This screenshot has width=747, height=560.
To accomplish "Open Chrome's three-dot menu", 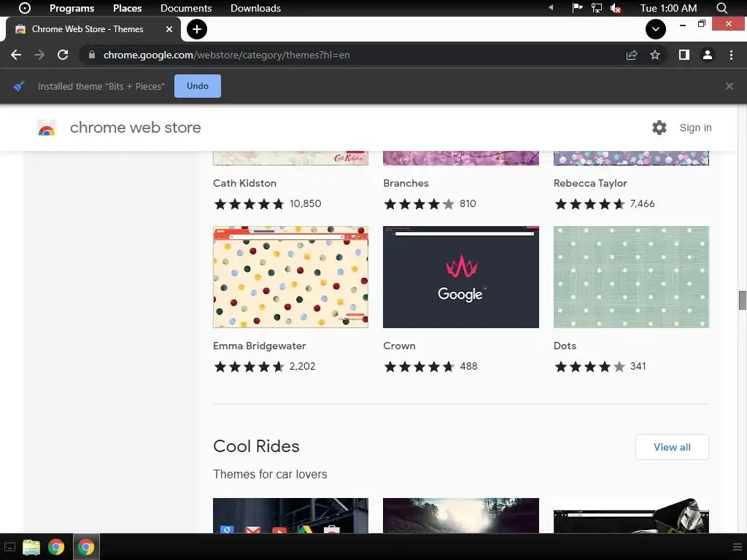I will pos(731,55).
